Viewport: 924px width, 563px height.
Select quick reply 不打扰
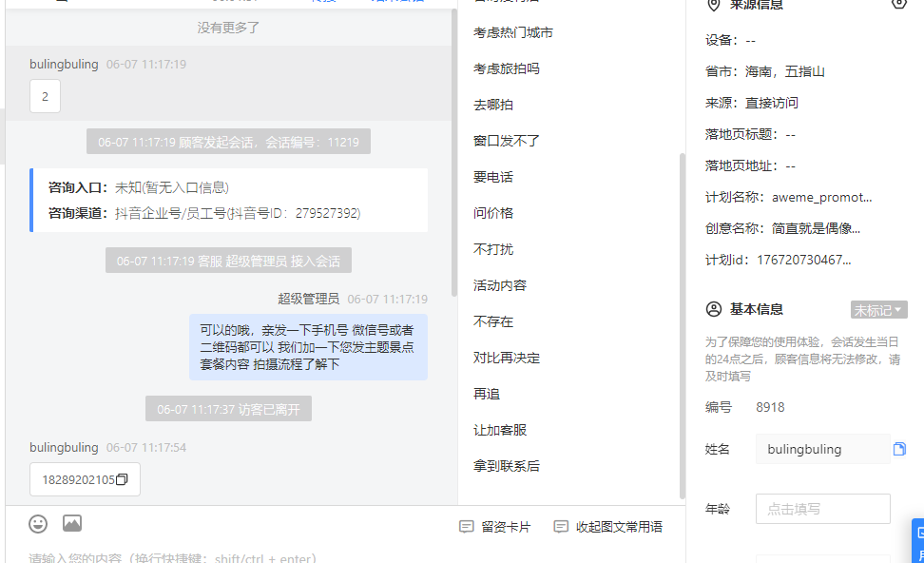pyautogui.click(x=493, y=249)
